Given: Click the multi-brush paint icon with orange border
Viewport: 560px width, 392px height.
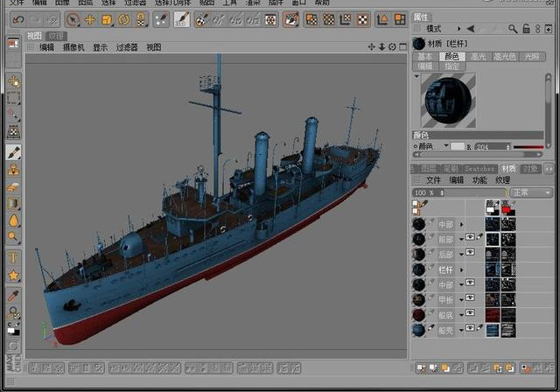Looking at the screenshot, I should click(x=291, y=19).
